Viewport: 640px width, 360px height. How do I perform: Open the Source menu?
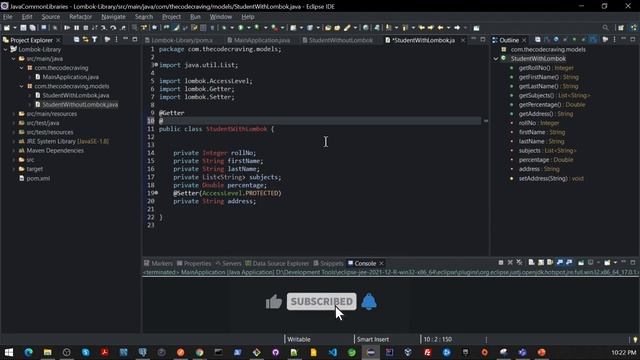(x=51, y=17)
